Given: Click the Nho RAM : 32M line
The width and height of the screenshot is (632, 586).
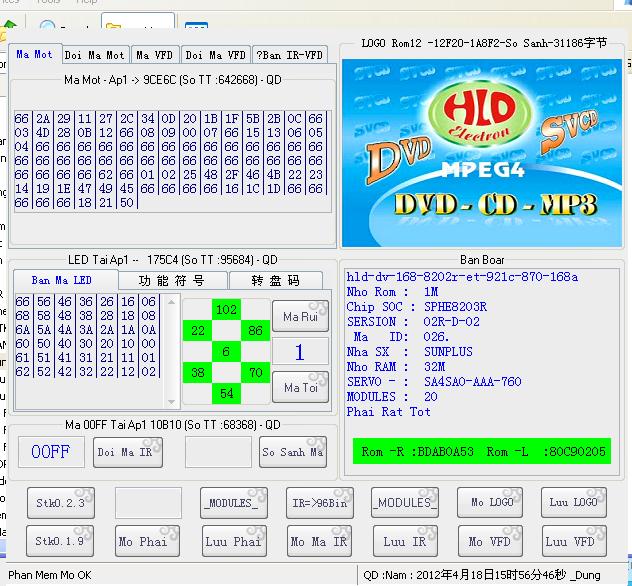Looking at the screenshot, I should click(x=396, y=367).
